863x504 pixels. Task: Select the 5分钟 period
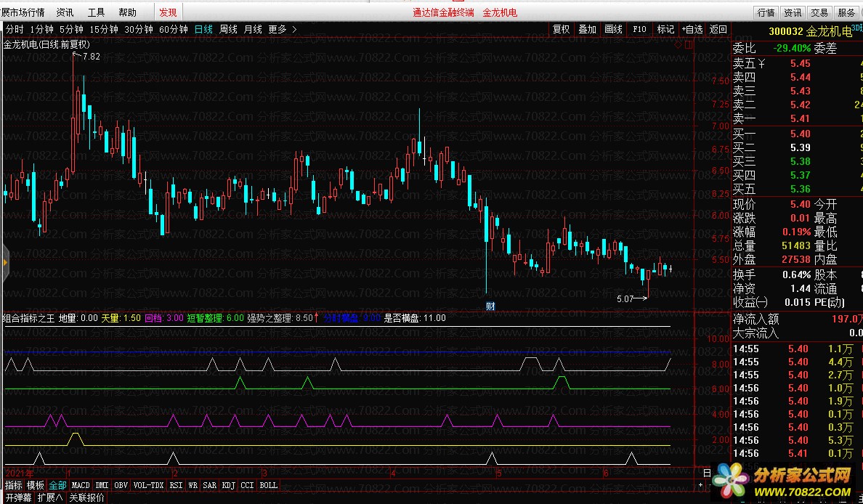click(x=71, y=29)
